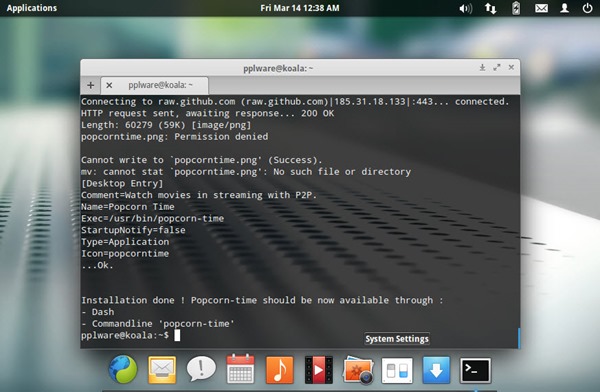Select the pplware@koala: ~ tab
600x392 pixels.
click(x=155, y=85)
